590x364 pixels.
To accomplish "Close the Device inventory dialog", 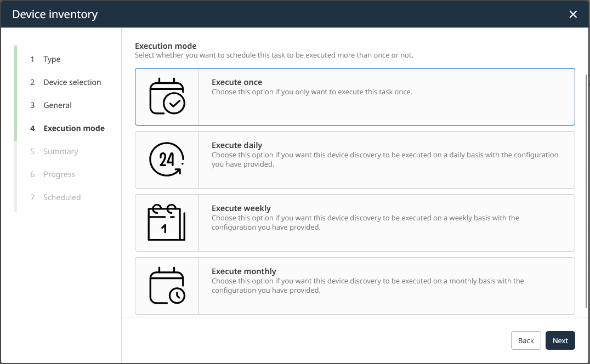I will (573, 14).
